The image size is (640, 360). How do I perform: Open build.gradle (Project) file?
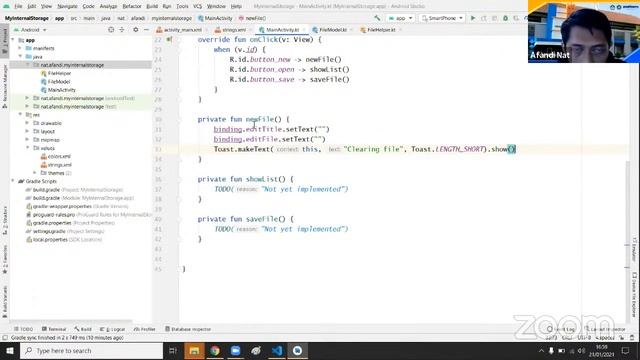(74, 190)
